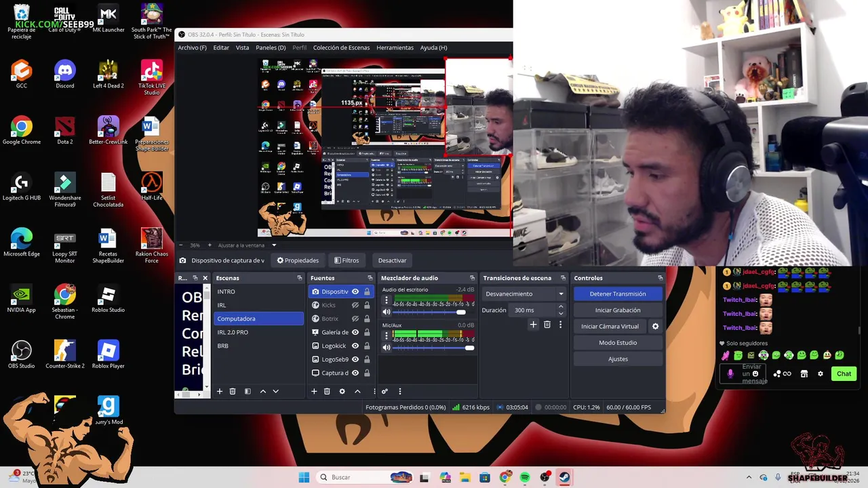Viewport: 868px width, 488px height.
Task: Open shop icon in Kick chat
Action: [804, 373]
